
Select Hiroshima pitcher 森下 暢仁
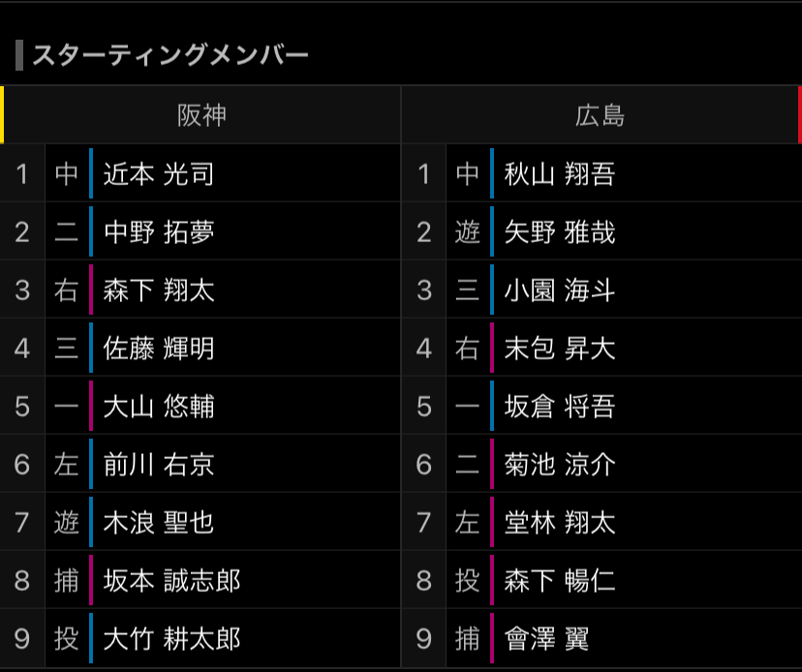[x=559, y=581]
